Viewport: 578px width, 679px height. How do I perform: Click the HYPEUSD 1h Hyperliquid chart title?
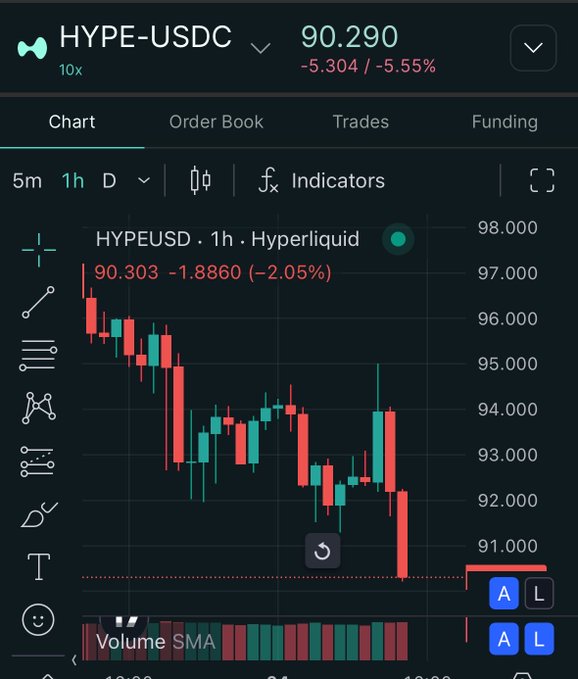[x=227, y=239]
